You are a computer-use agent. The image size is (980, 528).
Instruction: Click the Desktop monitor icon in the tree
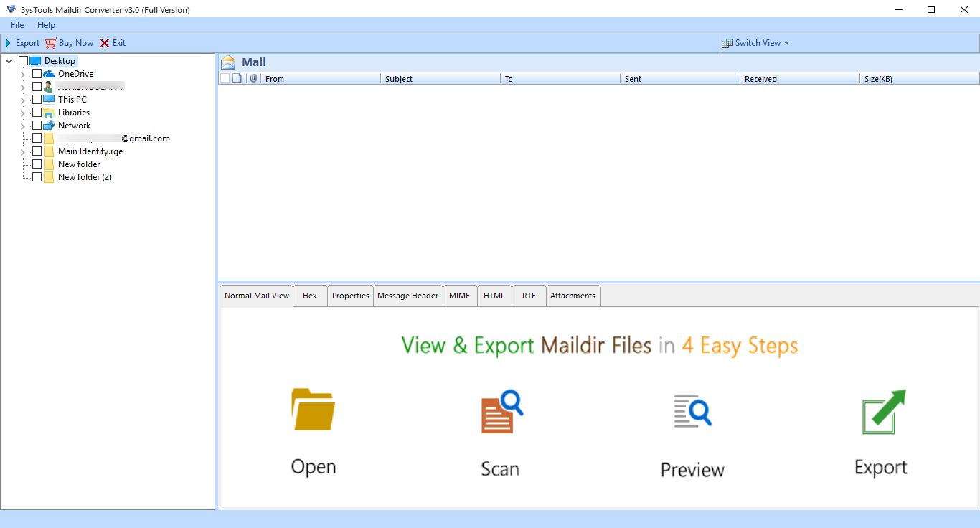[35, 61]
